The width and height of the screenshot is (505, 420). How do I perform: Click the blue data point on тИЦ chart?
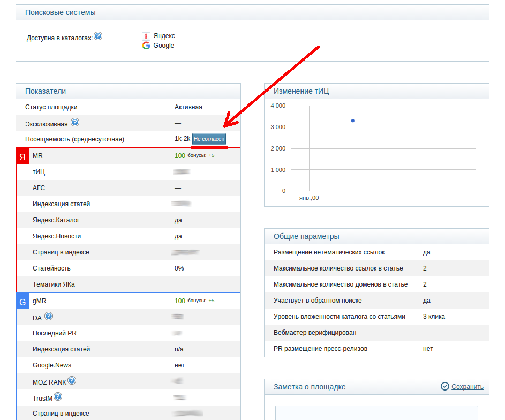click(353, 121)
